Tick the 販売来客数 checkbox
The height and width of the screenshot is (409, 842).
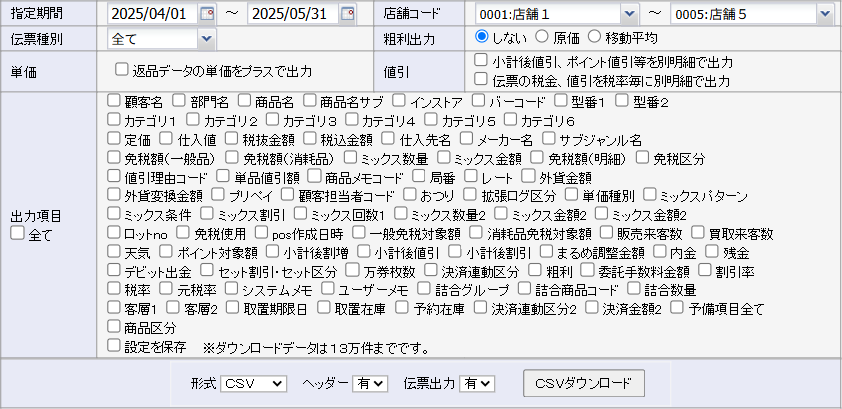point(606,232)
